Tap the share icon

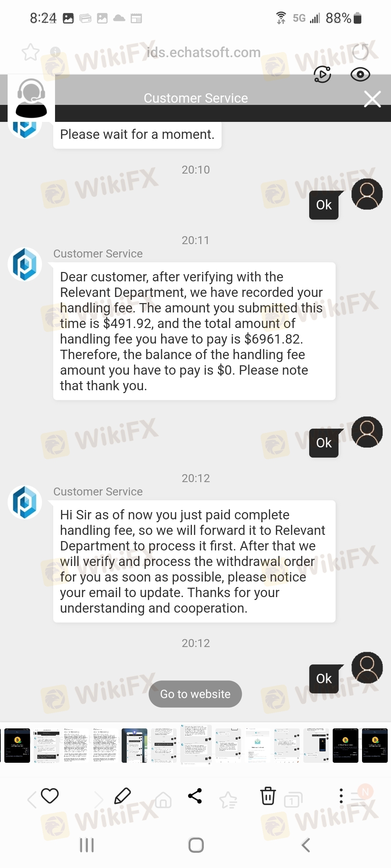195,796
